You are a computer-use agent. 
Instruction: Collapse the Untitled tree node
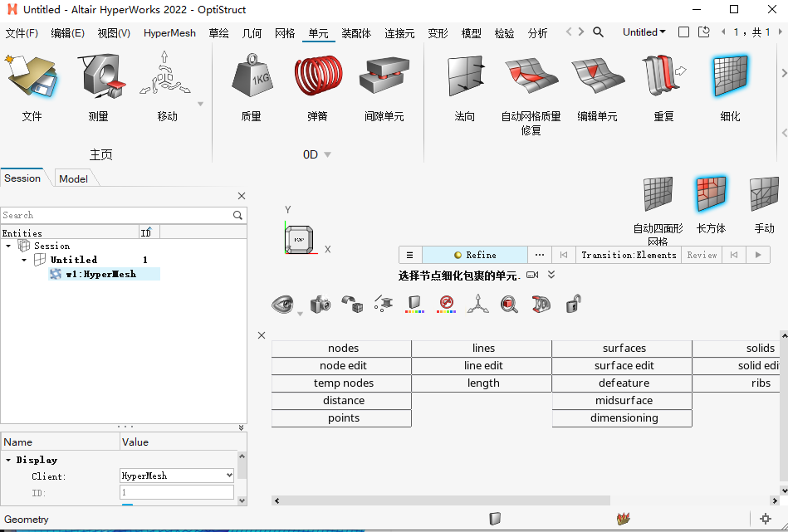23,259
